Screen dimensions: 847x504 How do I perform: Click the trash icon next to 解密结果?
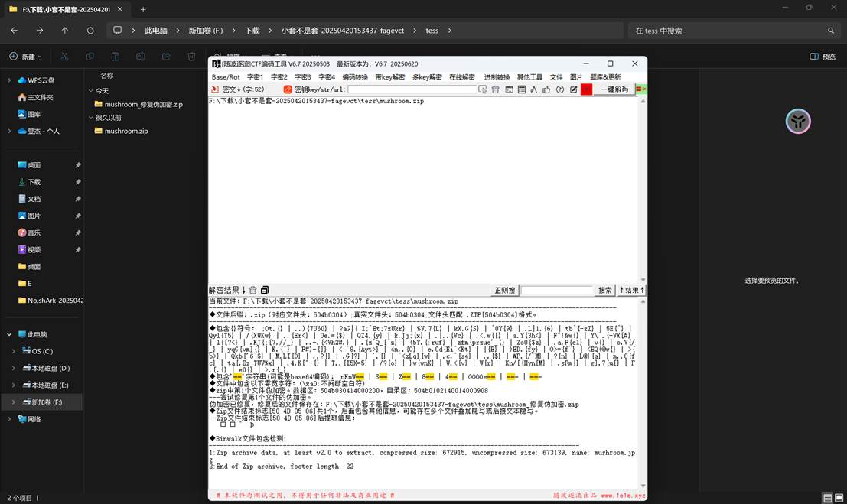coord(254,290)
